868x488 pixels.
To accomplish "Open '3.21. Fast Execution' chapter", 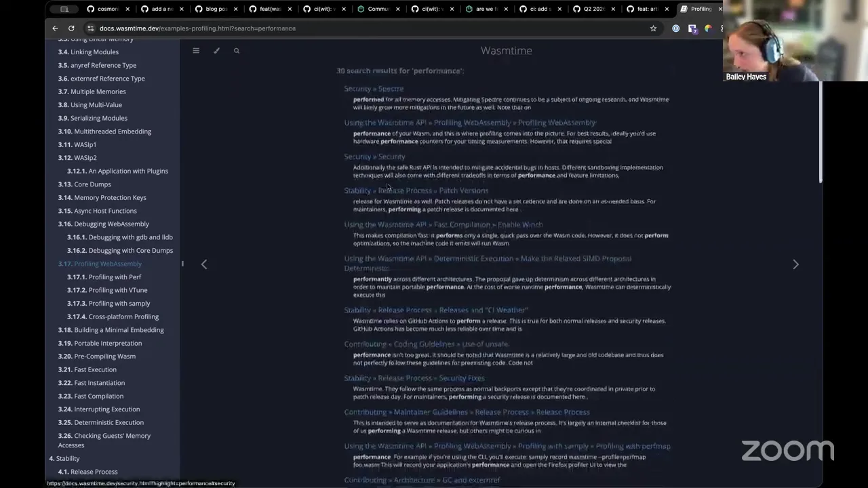I will point(87,369).
